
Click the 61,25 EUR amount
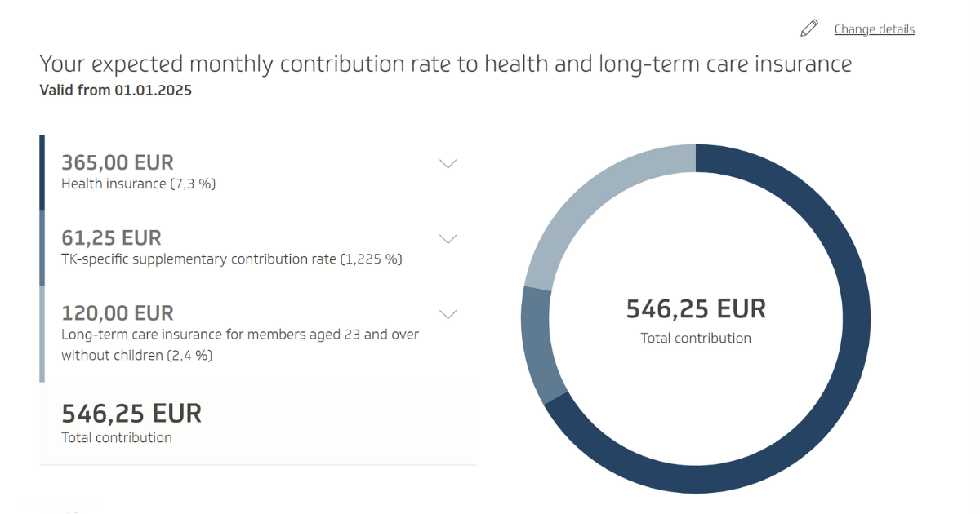click(x=111, y=237)
